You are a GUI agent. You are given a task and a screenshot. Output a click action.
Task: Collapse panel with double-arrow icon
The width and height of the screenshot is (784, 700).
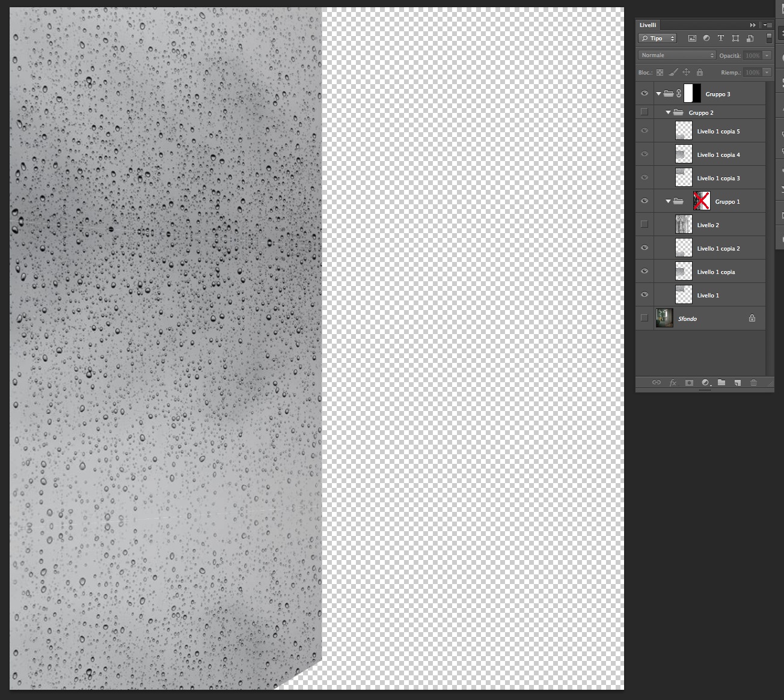753,25
